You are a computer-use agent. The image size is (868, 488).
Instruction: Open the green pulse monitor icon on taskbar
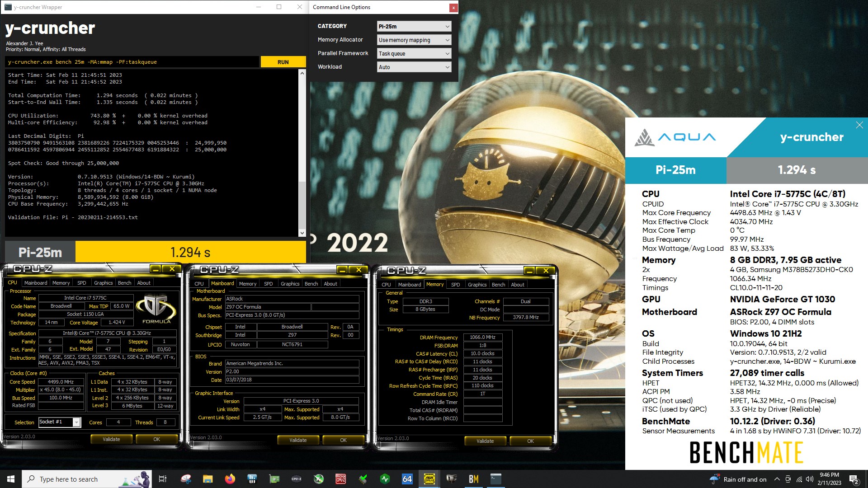[385, 479]
